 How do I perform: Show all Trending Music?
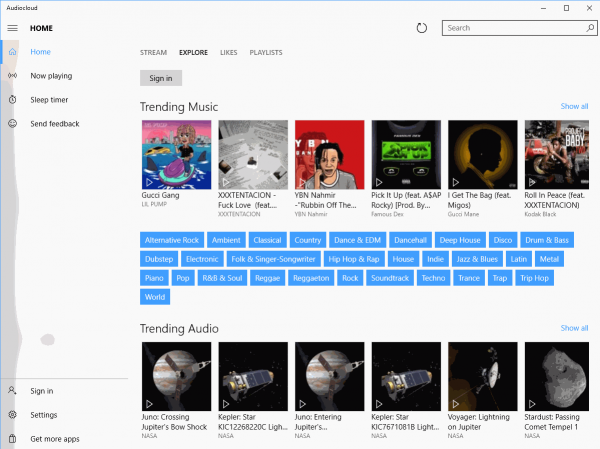[x=574, y=106]
